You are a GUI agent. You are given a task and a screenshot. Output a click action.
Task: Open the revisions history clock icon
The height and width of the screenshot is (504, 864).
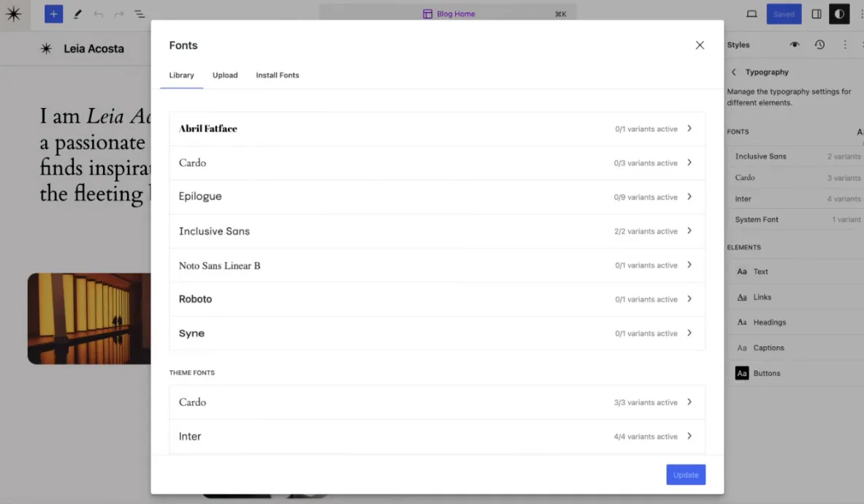point(819,45)
